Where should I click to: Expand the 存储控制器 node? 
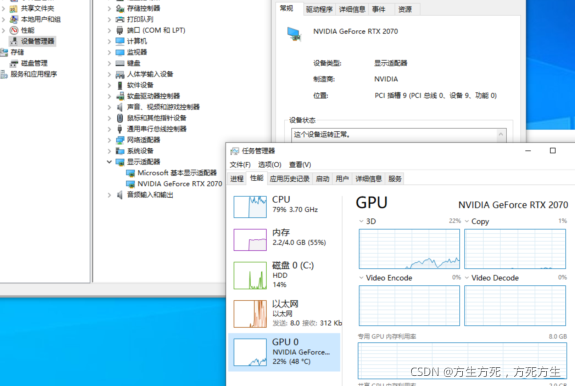109,8
